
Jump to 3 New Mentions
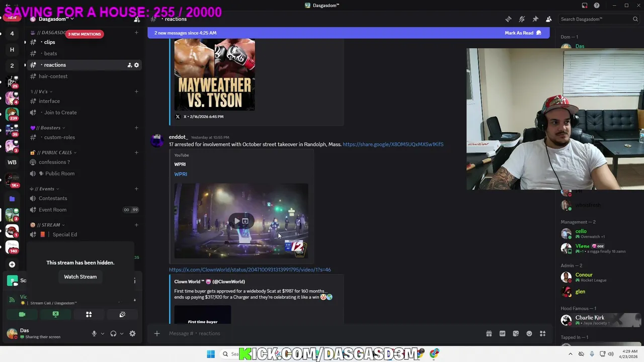pyautogui.click(x=85, y=34)
